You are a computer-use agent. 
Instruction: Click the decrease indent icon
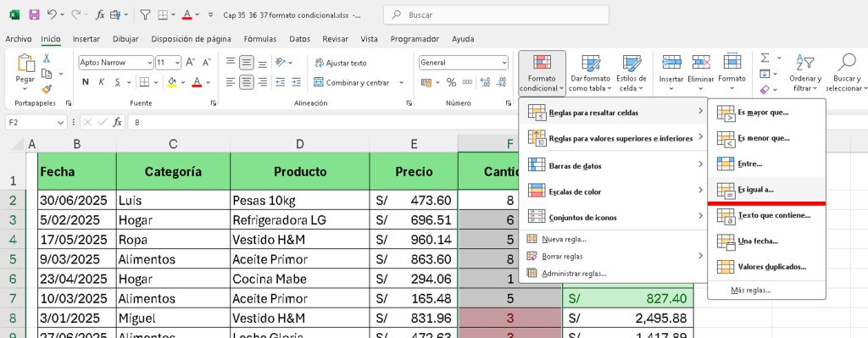point(280,82)
